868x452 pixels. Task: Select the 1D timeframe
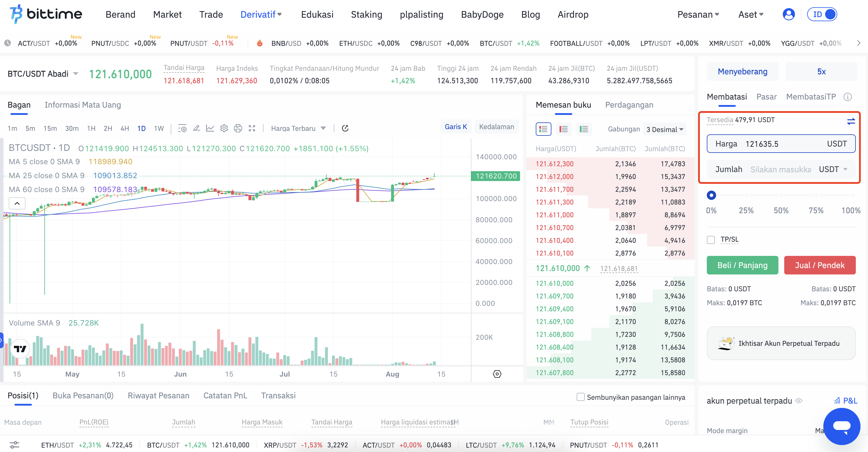tap(141, 129)
